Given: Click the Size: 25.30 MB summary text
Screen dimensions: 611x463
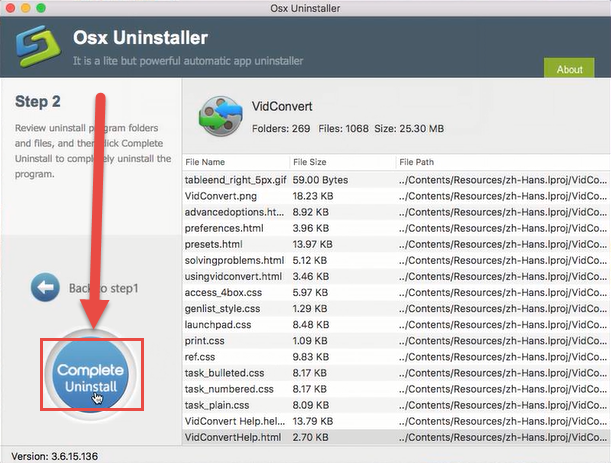Looking at the screenshot, I should 409,129.
